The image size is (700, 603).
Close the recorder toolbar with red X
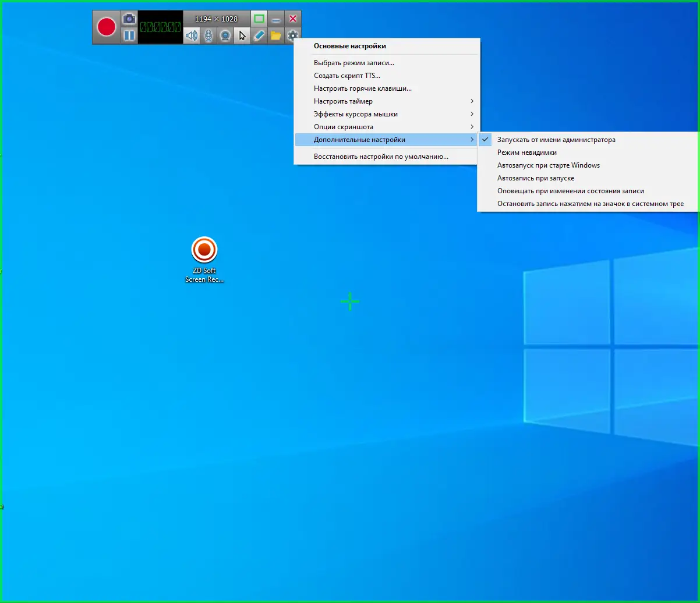click(293, 19)
